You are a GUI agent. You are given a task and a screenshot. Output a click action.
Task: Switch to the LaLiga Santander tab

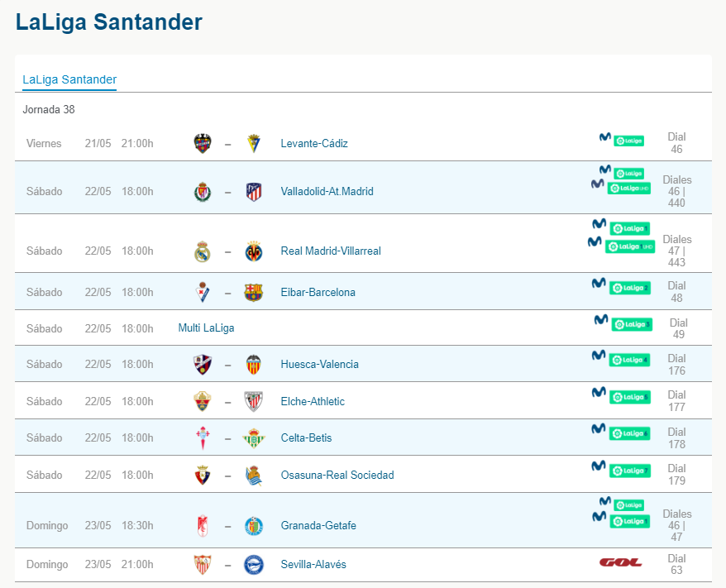pyautogui.click(x=69, y=79)
